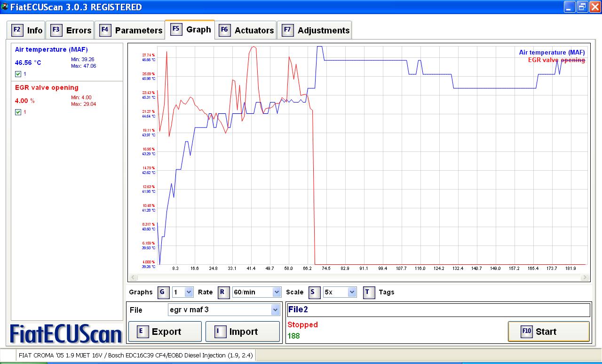This screenshot has height=364, width=602.
Task: Open the Info tab
Action: [x=27, y=30]
